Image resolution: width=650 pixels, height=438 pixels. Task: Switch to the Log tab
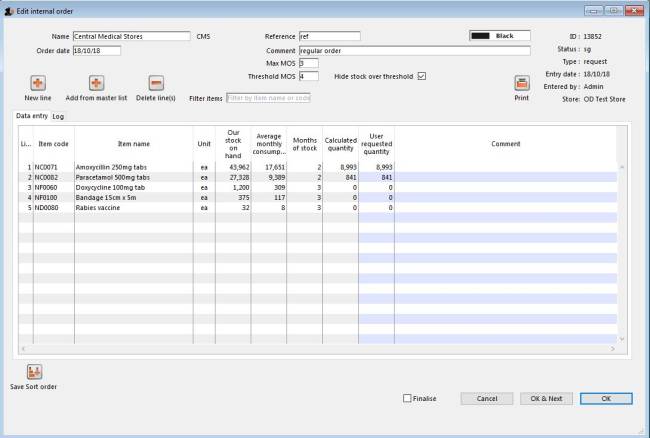click(58, 117)
